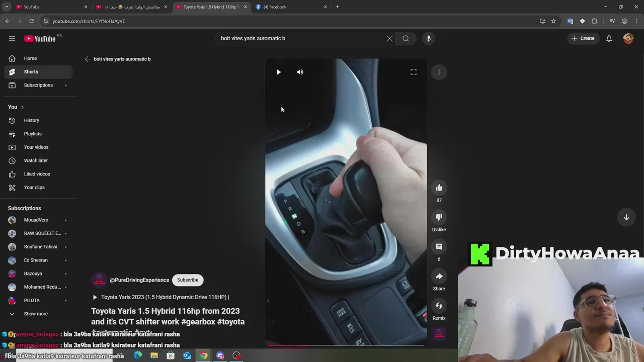
Task: Open the Extensions puzzle icon
Action: pos(595,21)
